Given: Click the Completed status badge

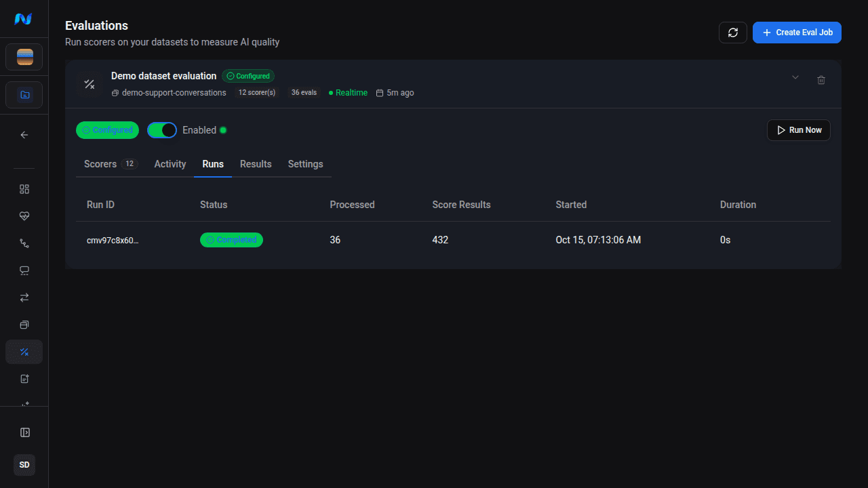Looking at the screenshot, I should coord(231,240).
